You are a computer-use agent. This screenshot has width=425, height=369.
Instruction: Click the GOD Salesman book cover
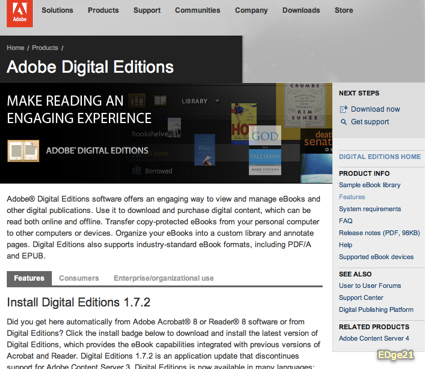265,150
